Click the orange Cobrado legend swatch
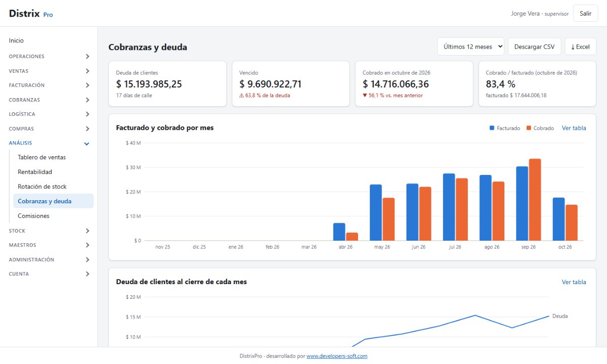The image size is (607, 364). pyautogui.click(x=529, y=128)
